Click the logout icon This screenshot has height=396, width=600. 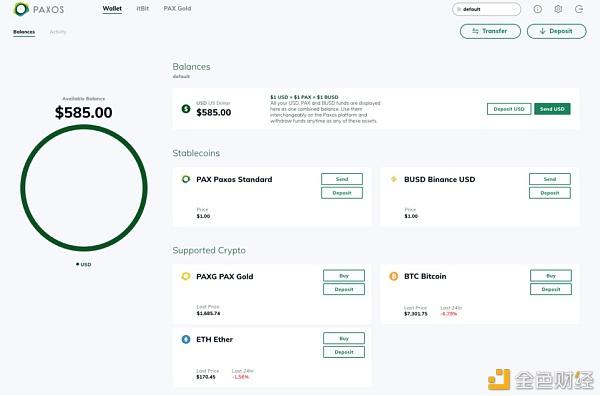click(x=579, y=9)
